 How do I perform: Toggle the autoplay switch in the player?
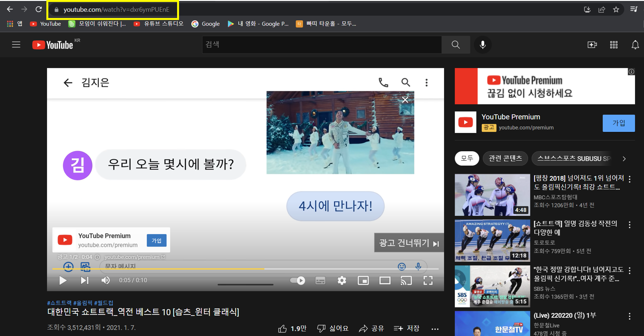point(298,281)
